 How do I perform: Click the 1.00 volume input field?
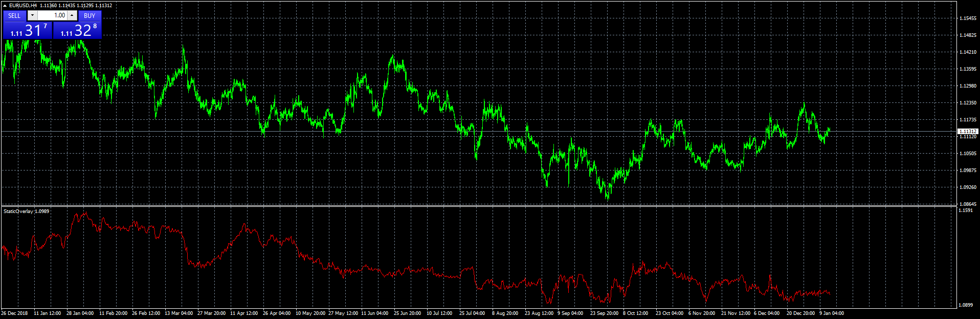pos(52,16)
